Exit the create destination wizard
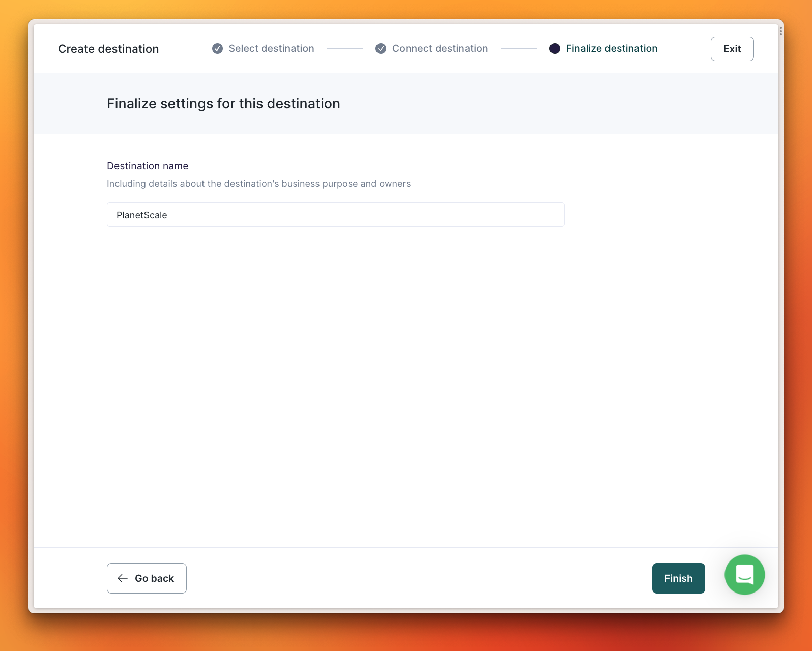The height and width of the screenshot is (651, 812). pyautogui.click(x=732, y=49)
